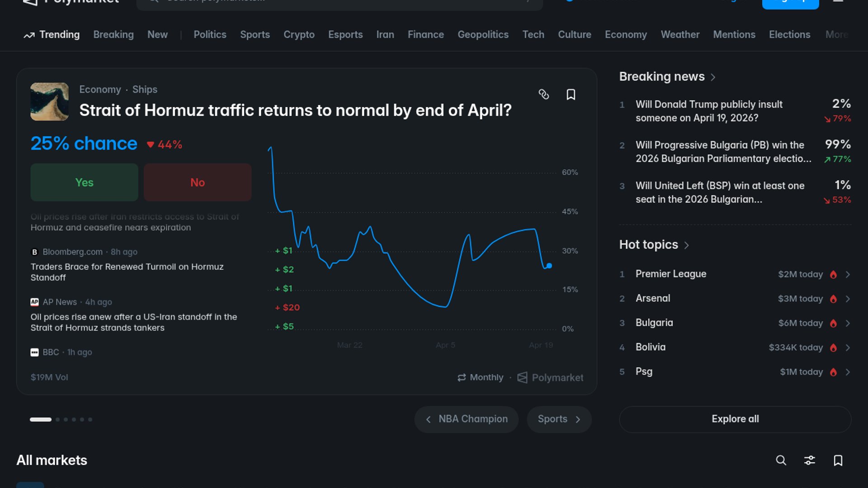Bookmark the Strait of Hormuz market
This screenshot has width=868, height=488.
pos(571,94)
